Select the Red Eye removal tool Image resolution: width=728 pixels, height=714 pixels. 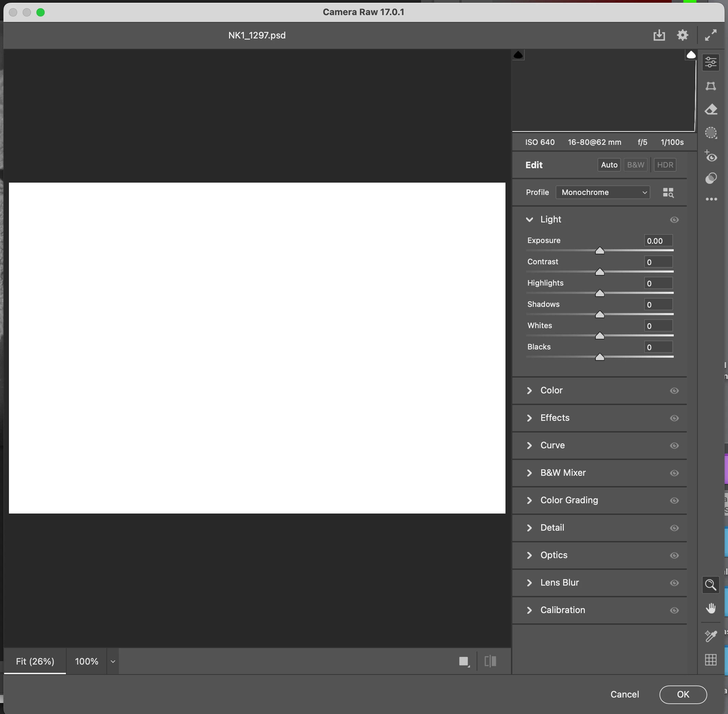[710, 156]
